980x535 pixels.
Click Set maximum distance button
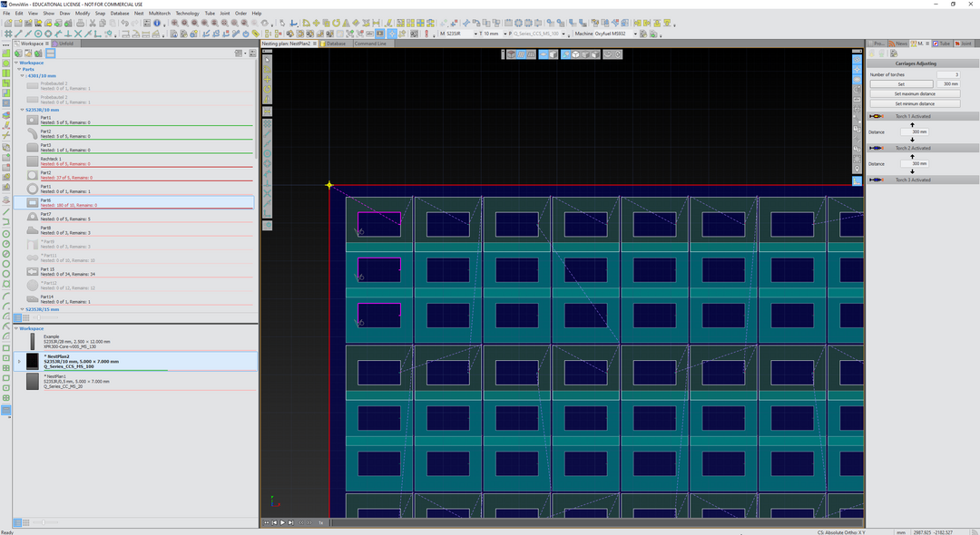pyautogui.click(x=915, y=93)
